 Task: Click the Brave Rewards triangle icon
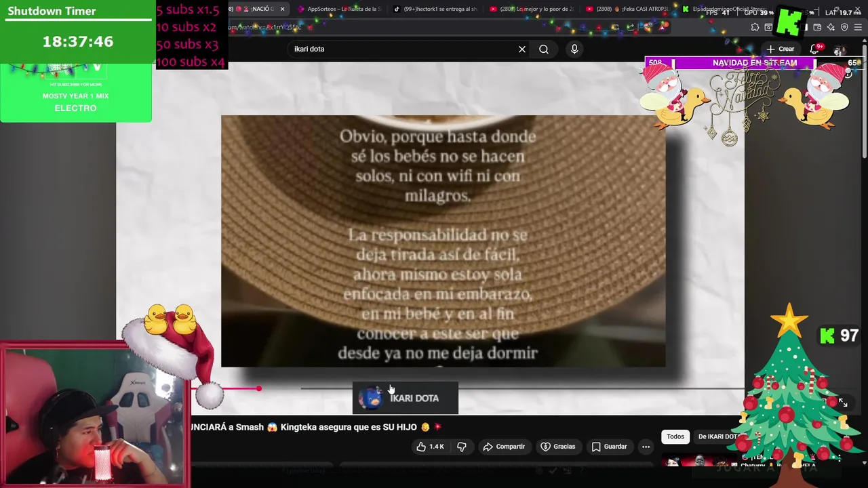point(663,26)
